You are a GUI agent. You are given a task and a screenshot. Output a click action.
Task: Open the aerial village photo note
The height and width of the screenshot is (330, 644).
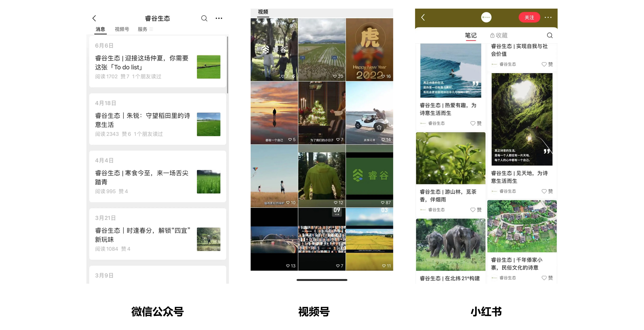[522, 226]
